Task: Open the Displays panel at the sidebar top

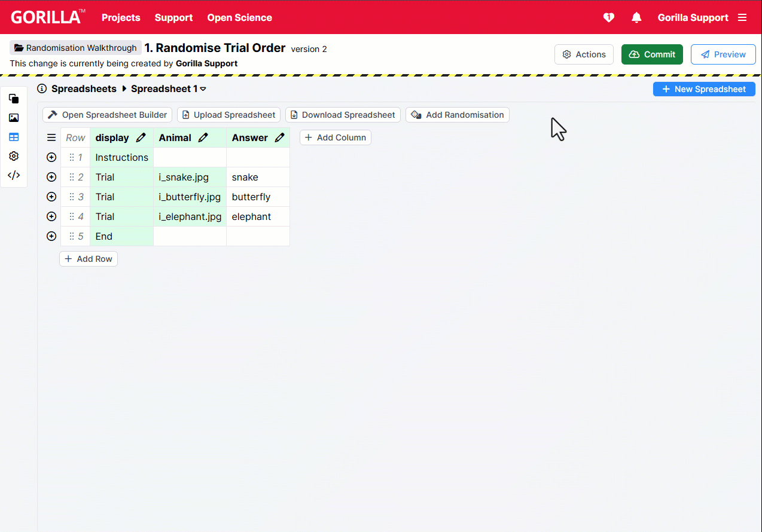Action: pos(14,99)
